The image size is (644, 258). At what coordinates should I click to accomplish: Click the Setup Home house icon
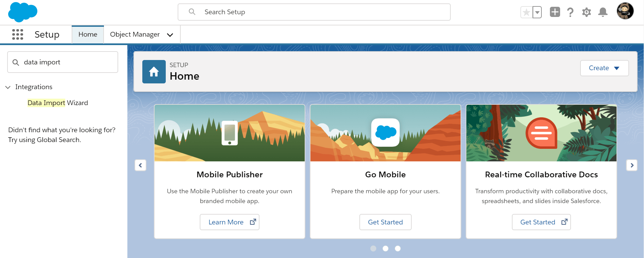click(x=154, y=72)
